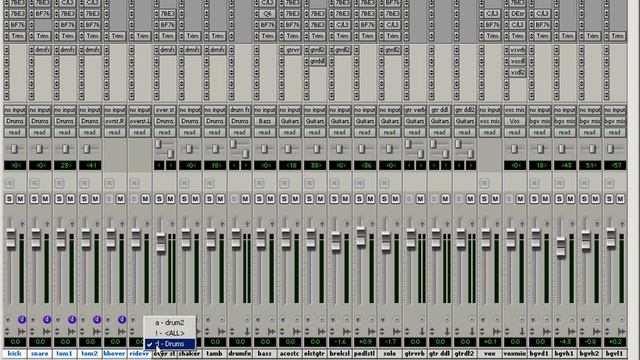
Task: Click the record enable button on bgvl1 track
Action: (609, 183)
